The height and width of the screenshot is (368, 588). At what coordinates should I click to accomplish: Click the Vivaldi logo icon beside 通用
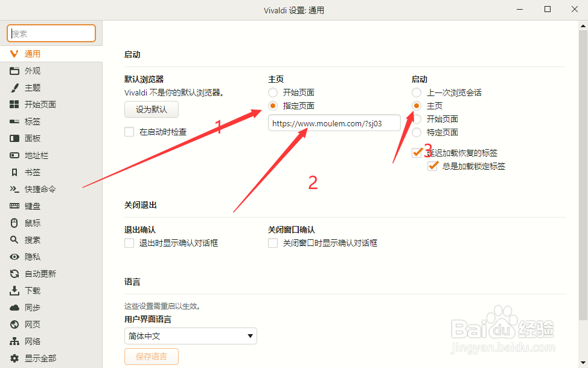(14, 54)
